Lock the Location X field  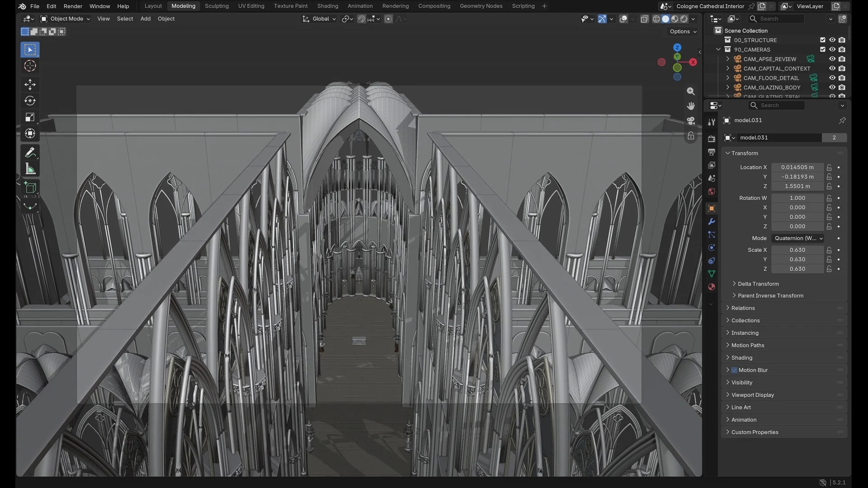(x=829, y=167)
